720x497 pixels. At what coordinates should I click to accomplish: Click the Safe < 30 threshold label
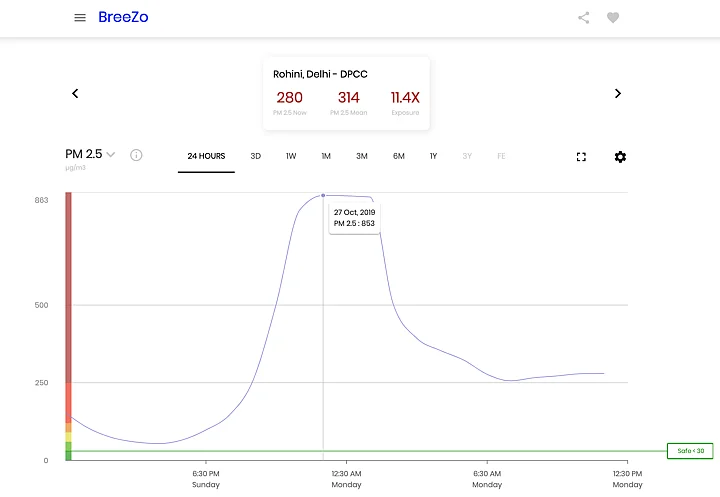pos(690,451)
